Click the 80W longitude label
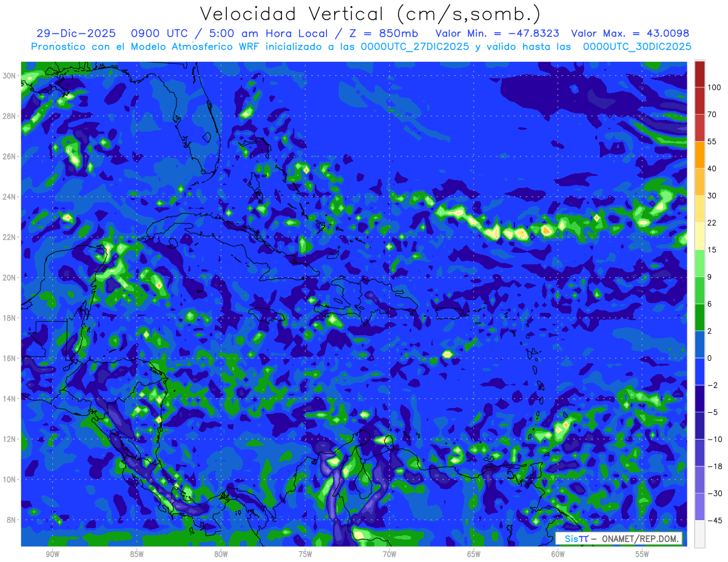Screen dimensions: 728x562 pyautogui.click(x=221, y=554)
